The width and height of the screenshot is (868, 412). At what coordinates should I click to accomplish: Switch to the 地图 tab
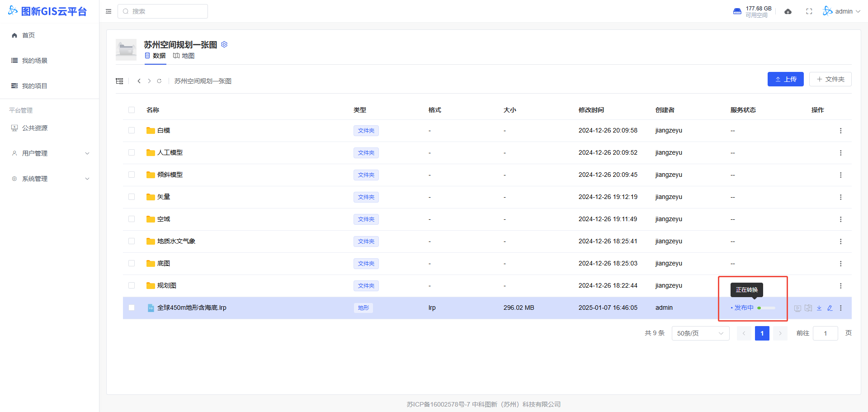(184, 56)
